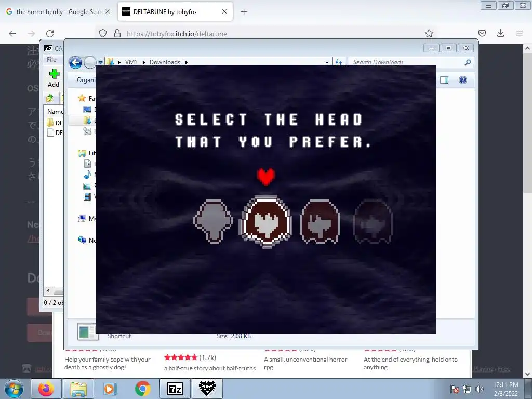Open the Firefox downloads arrow
Image resolution: width=532 pixels, height=399 pixels.
pos(500,33)
